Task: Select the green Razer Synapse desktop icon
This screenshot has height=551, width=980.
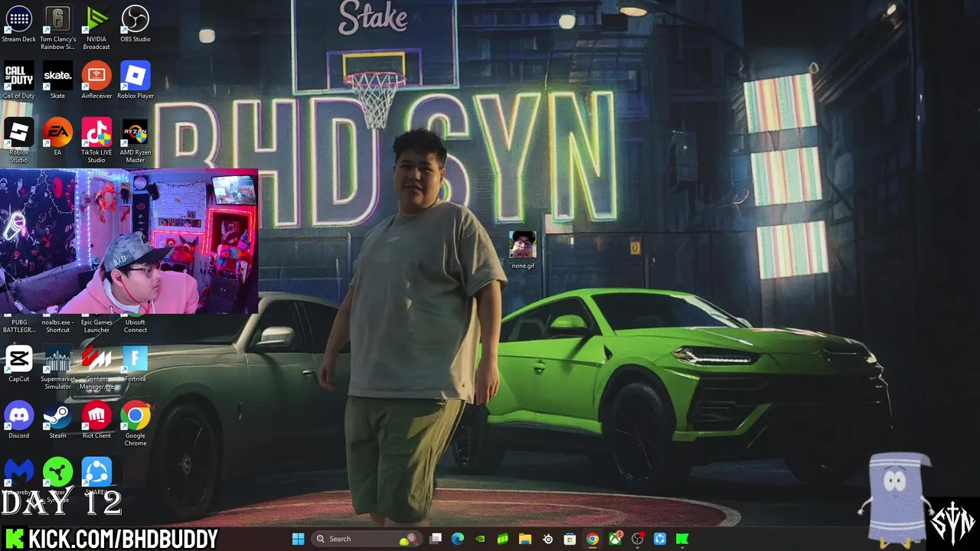Action: 57,472
